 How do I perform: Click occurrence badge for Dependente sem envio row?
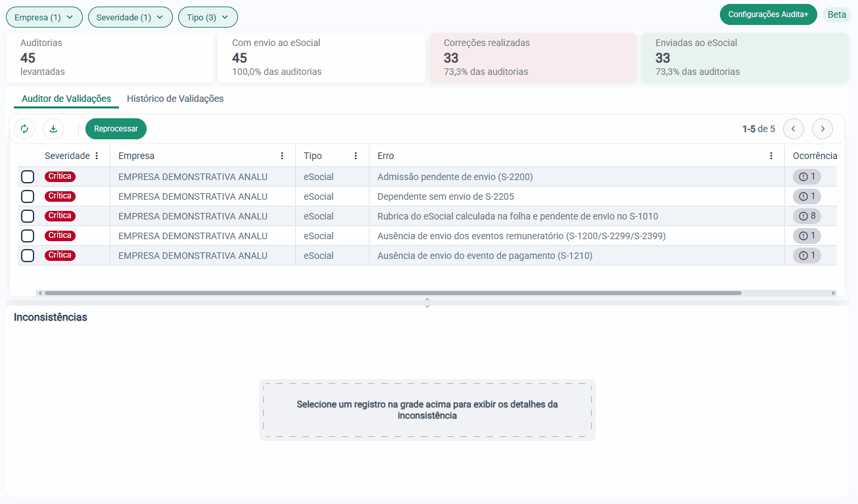click(807, 196)
